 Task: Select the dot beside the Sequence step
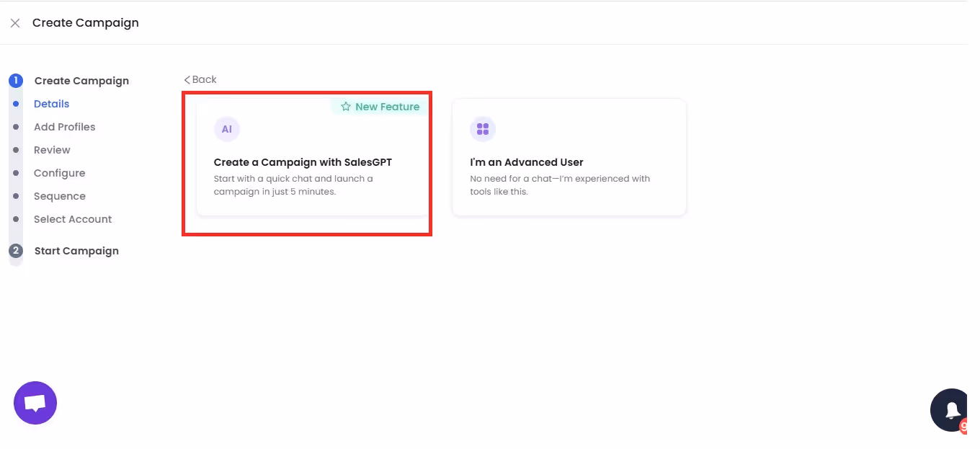(x=15, y=195)
